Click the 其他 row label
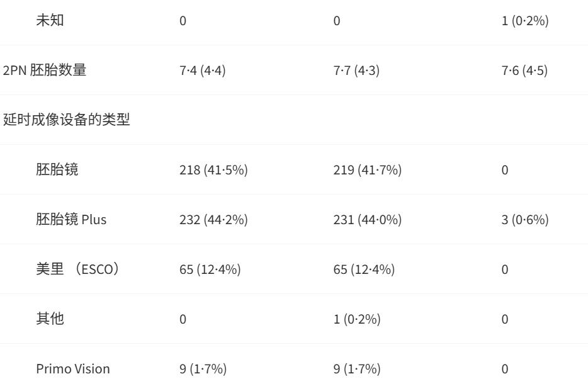The width and height of the screenshot is (588, 391). click(x=50, y=319)
